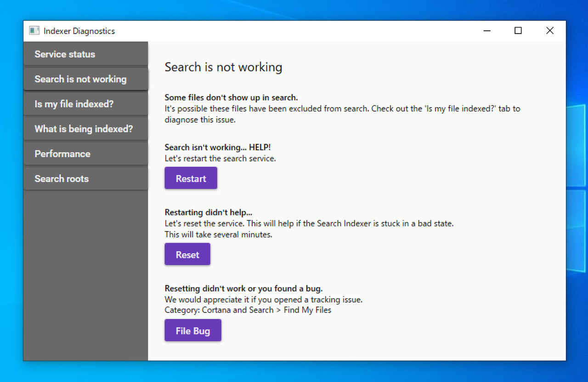This screenshot has height=382, width=588.
Task: Click the 'Restarting didn't help...' heading
Action: (209, 212)
